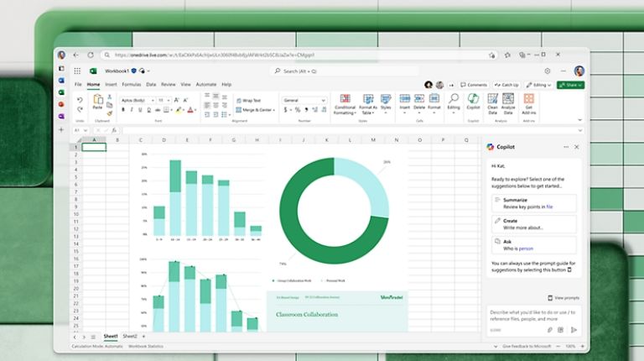Click the Search (Alt + Q) box
The height and width of the screenshot is (361, 644).
coord(344,71)
